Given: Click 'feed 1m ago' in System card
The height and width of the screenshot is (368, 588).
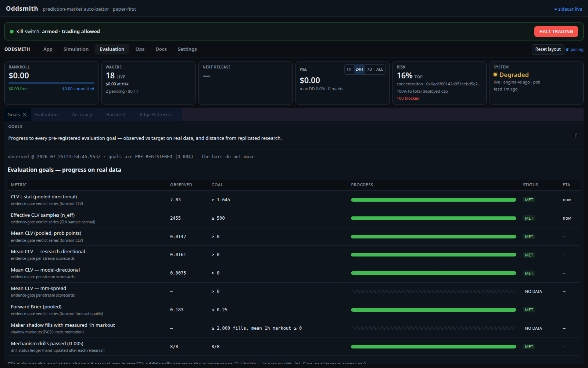Looking at the screenshot, I should click(505, 89).
